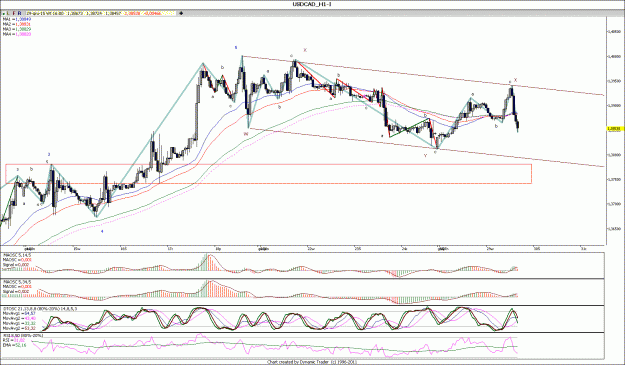Click the Y label at the channel low
The height and width of the screenshot is (365, 625).
[x=425, y=156]
